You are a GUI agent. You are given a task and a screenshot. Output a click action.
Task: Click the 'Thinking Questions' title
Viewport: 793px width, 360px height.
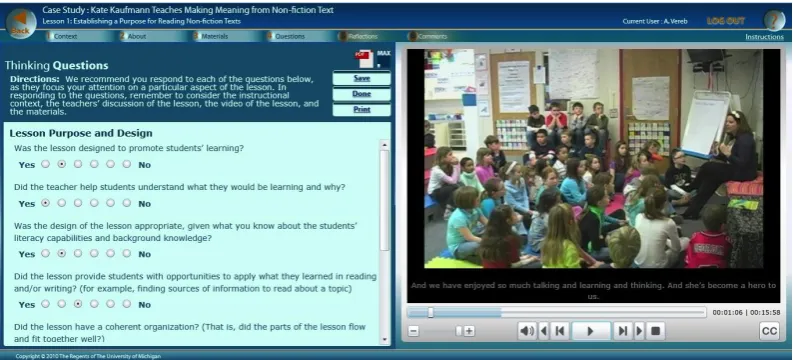point(57,65)
